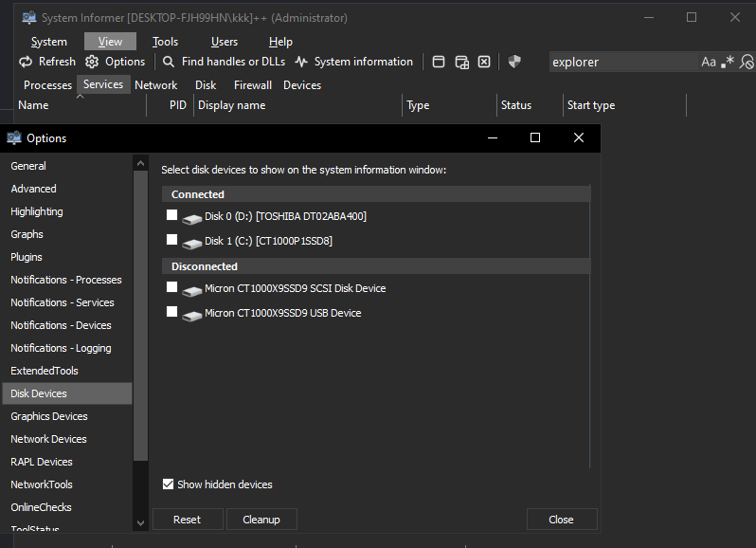The image size is (756, 548).
Task: Open Notifications - Services options page
Action: tap(67, 302)
